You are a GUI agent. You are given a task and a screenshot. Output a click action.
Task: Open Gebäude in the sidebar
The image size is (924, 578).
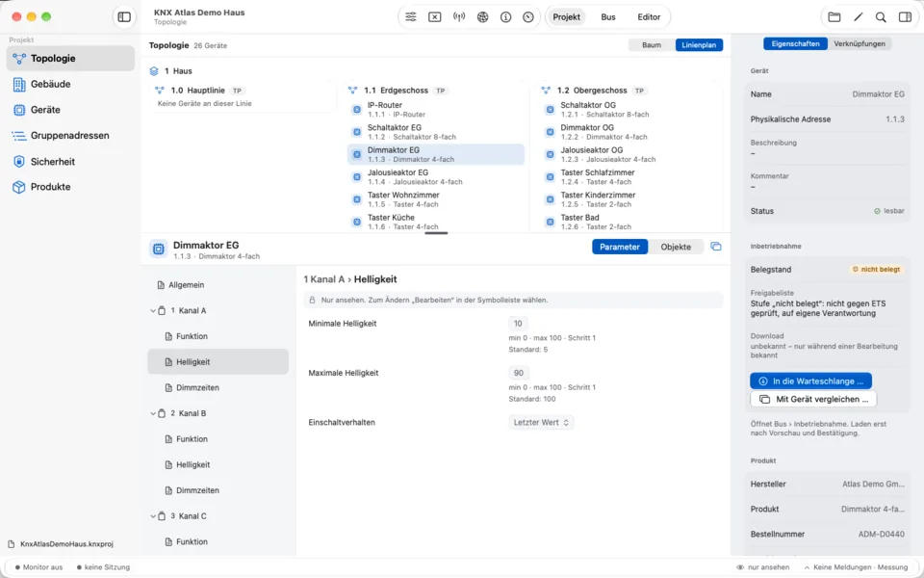pyautogui.click(x=70, y=85)
